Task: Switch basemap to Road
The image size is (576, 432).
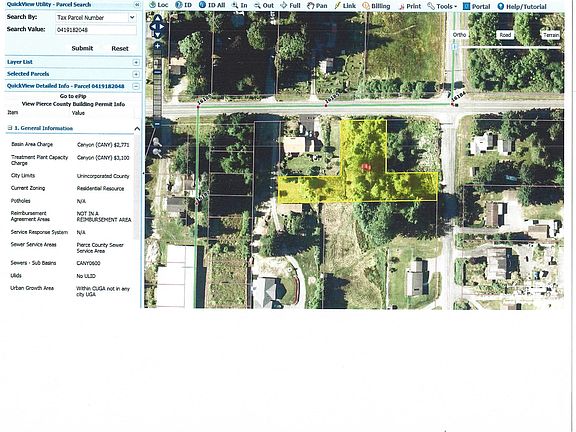Action: 505,35
